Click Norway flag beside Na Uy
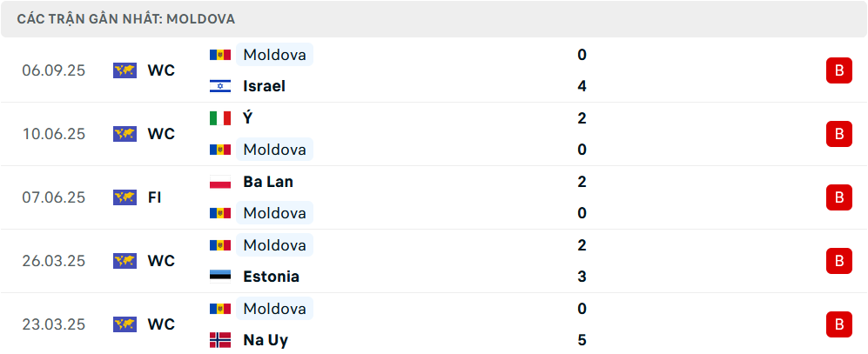Screen dimensions: 868x354 click(x=219, y=340)
